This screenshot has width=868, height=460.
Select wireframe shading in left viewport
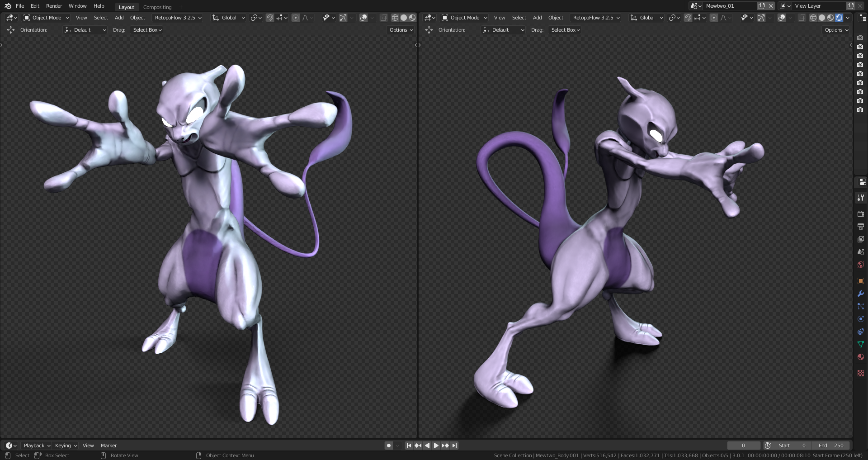click(x=395, y=18)
